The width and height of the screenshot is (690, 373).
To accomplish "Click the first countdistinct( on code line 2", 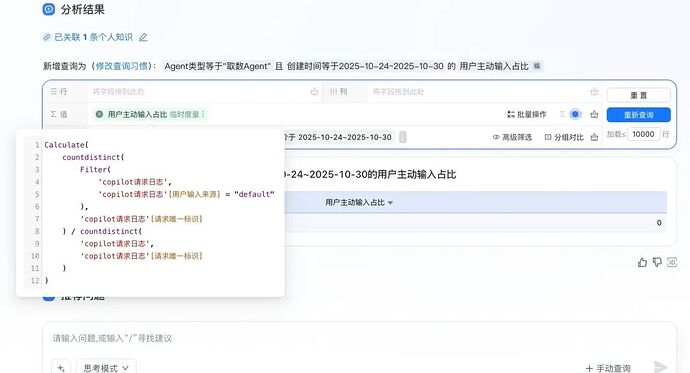I will coord(93,157).
